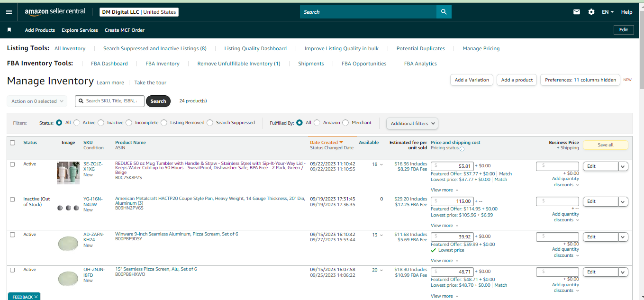Select the Search Suppressed status filter
644x300 pixels.
tap(210, 123)
